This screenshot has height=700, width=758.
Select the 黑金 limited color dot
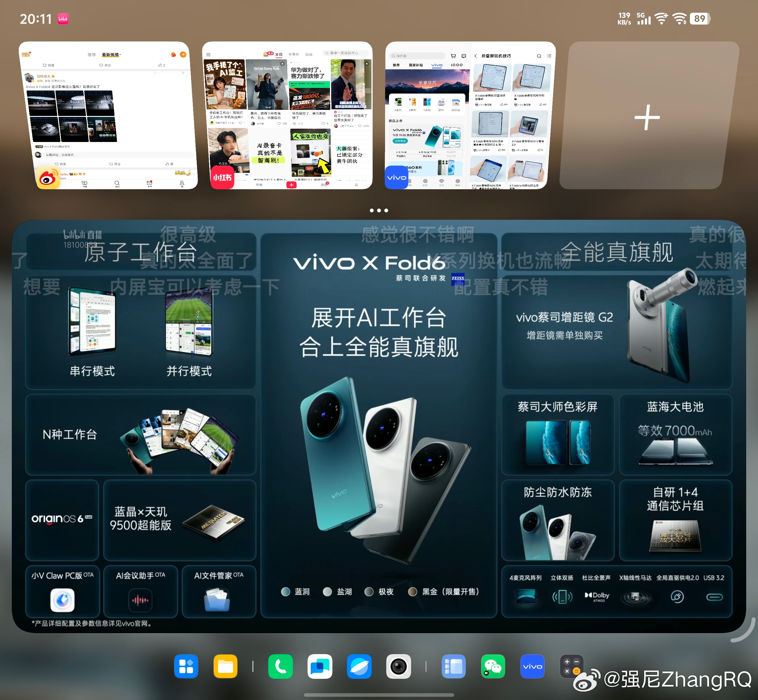point(413,592)
